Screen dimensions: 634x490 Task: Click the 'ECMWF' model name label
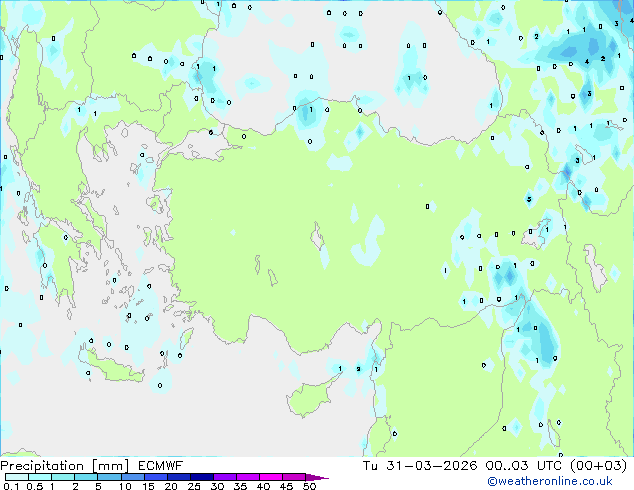161,466
